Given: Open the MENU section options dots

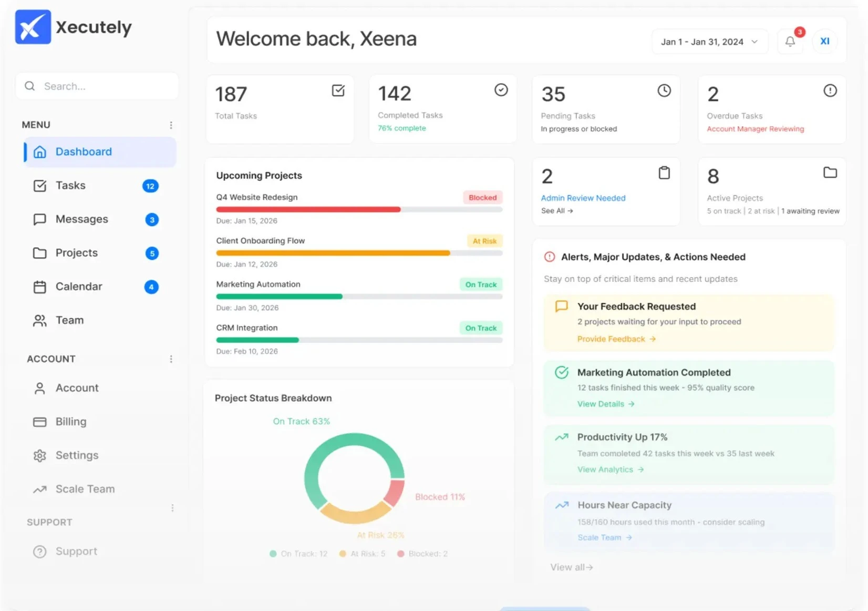Looking at the screenshot, I should (x=171, y=125).
